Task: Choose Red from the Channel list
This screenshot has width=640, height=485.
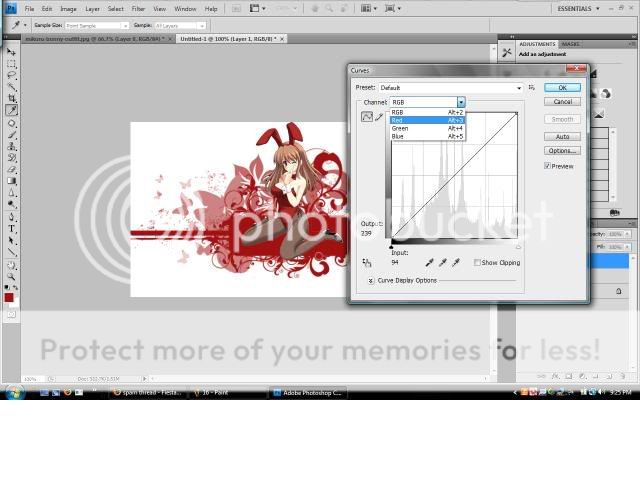Action: pyautogui.click(x=427, y=120)
